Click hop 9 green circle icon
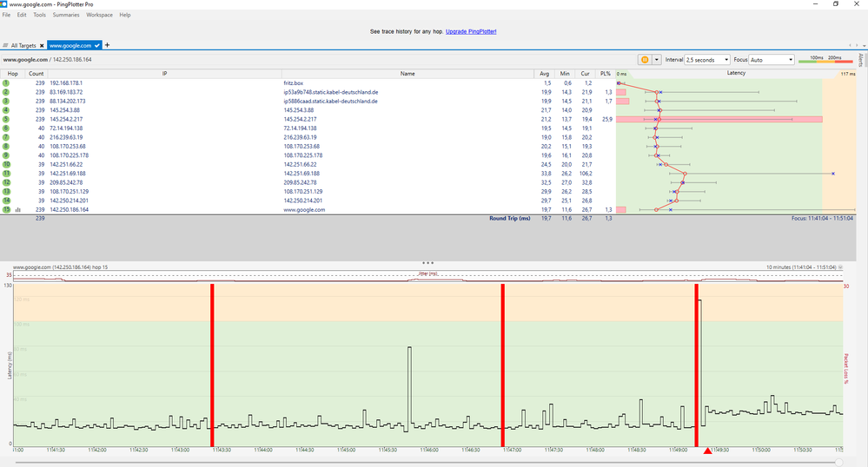The width and height of the screenshot is (868, 467). pos(6,155)
